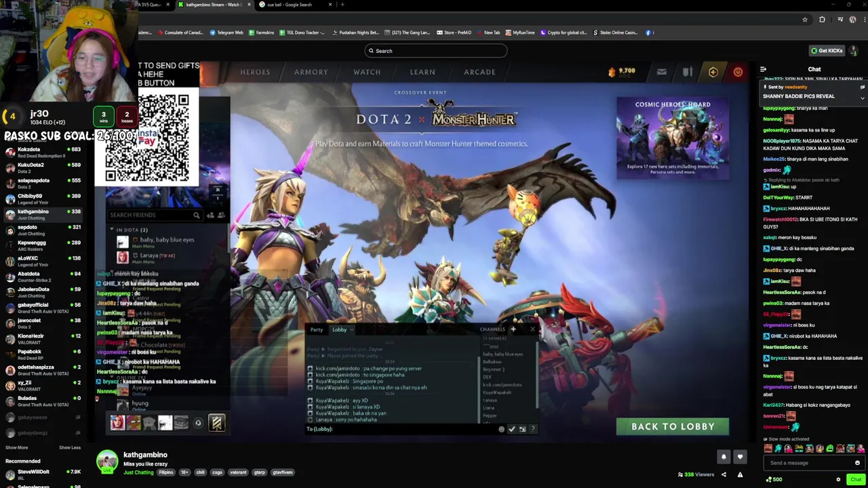Image resolution: width=868 pixels, height=488 pixels.
Task: Open the Dota Plus gold hexagon icon
Action: click(x=713, y=72)
